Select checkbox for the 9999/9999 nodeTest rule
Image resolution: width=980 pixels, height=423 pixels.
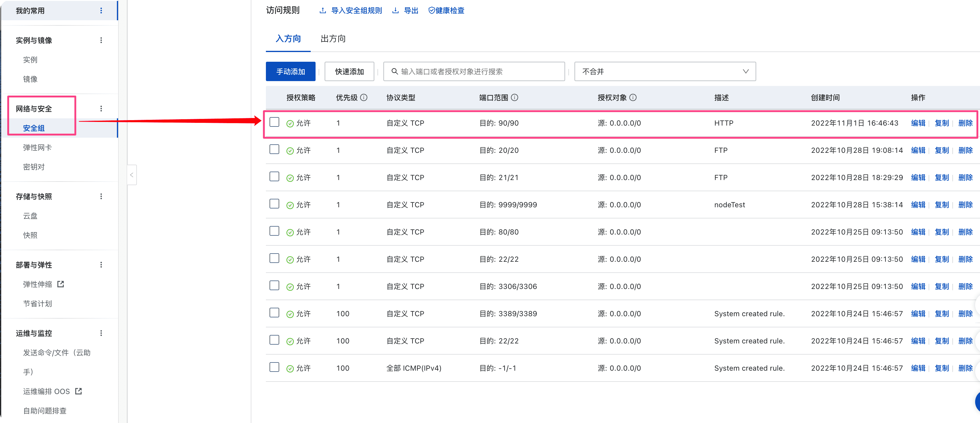coord(274,204)
